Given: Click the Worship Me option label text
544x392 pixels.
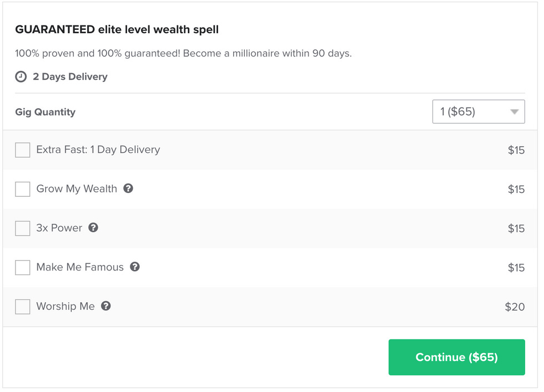Looking at the screenshot, I should tap(66, 306).
